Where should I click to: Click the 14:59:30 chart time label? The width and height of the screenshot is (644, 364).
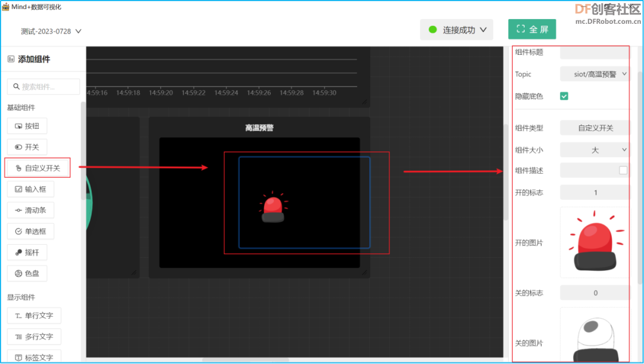click(x=324, y=93)
